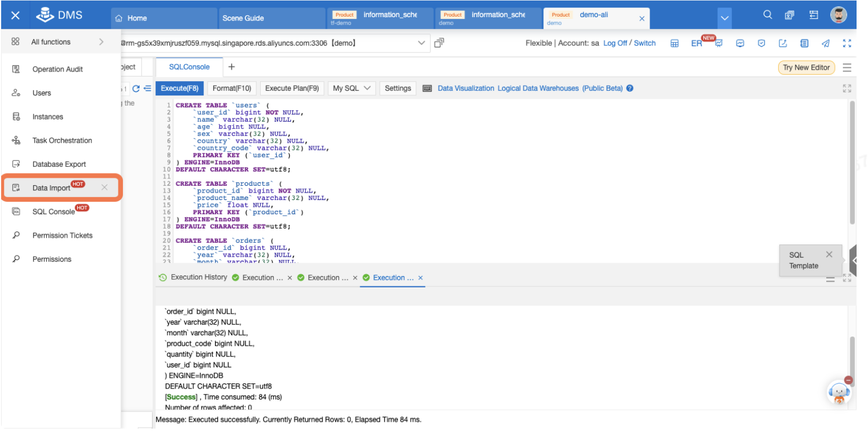Click the paper plane send icon

(825, 43)
